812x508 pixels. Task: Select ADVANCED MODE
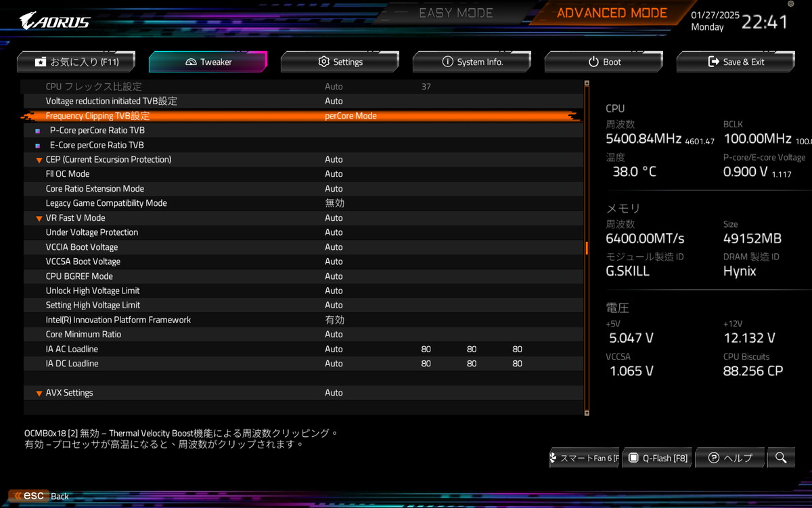(612, 14)
